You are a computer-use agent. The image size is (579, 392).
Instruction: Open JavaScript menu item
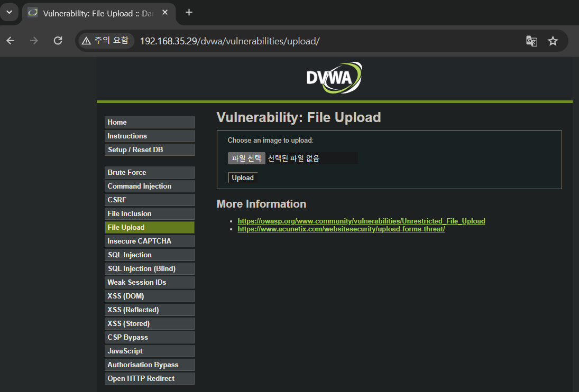pyautogui.click(x=150, y=351)
